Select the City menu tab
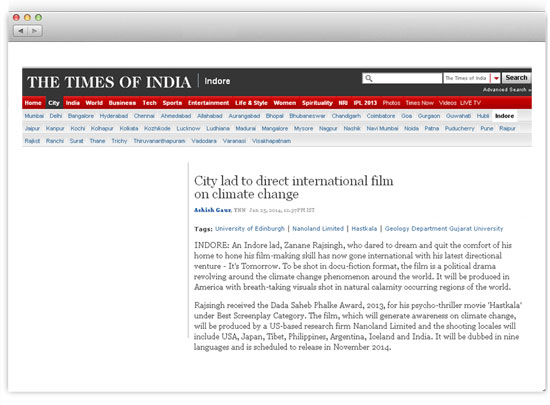The height and width of the screenshot is (405, 550). 54,103
